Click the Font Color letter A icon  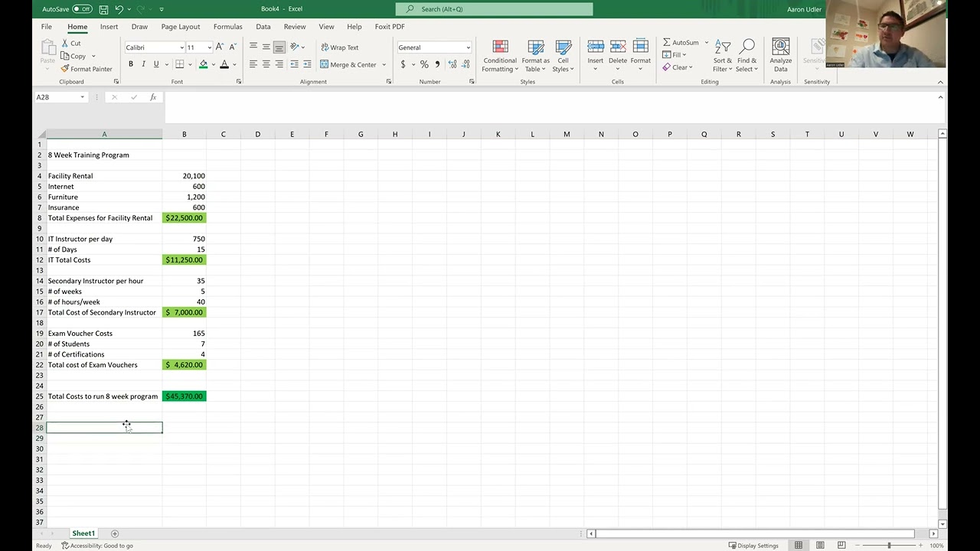[x=224, y=64]
